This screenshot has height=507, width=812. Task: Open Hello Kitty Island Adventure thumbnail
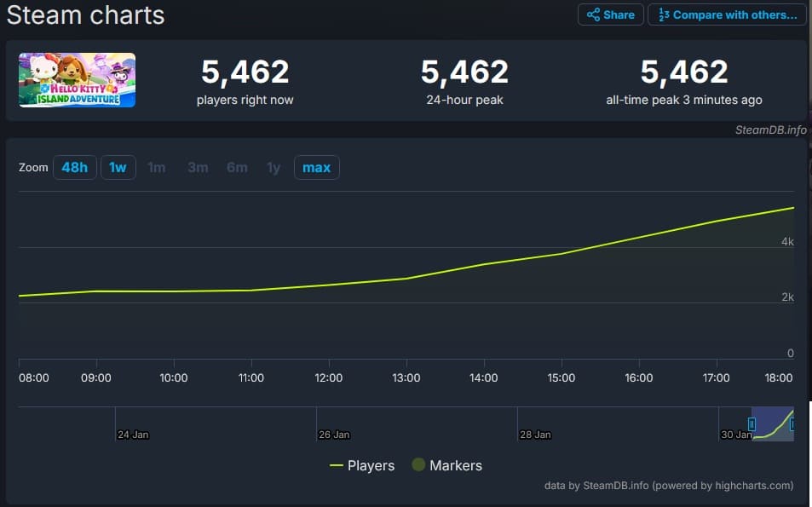tap(78, 80)
